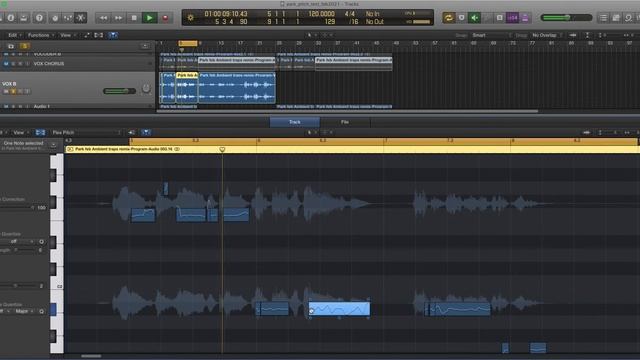Toggle Catch Playhead button in tracks area

pyautogui.click(x=113, y=36)
